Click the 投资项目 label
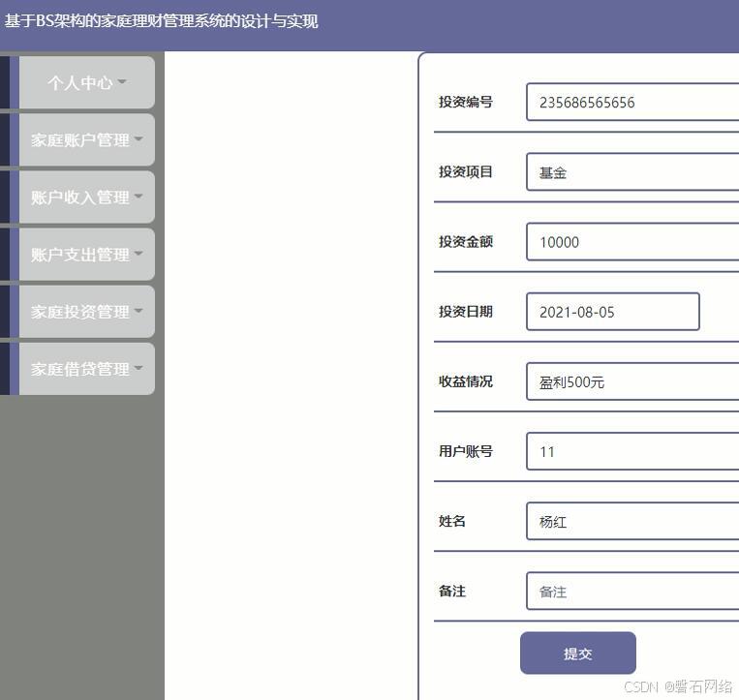Screen dimensions: 739x700 (466, 171)
